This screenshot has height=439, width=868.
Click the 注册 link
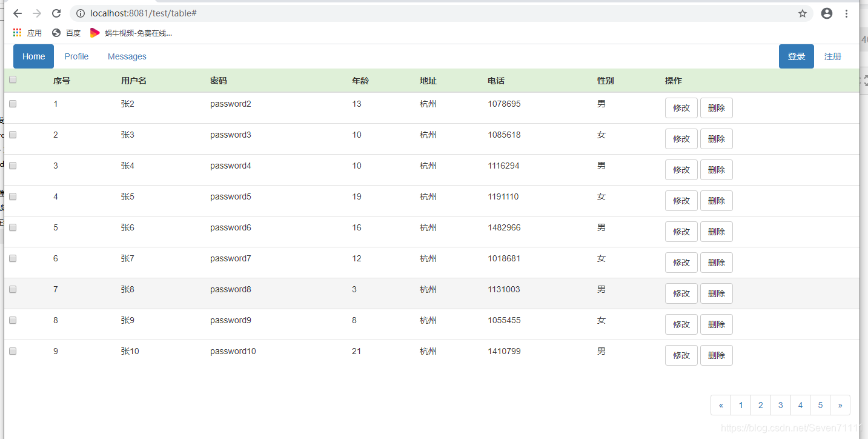tap(833, 56)
